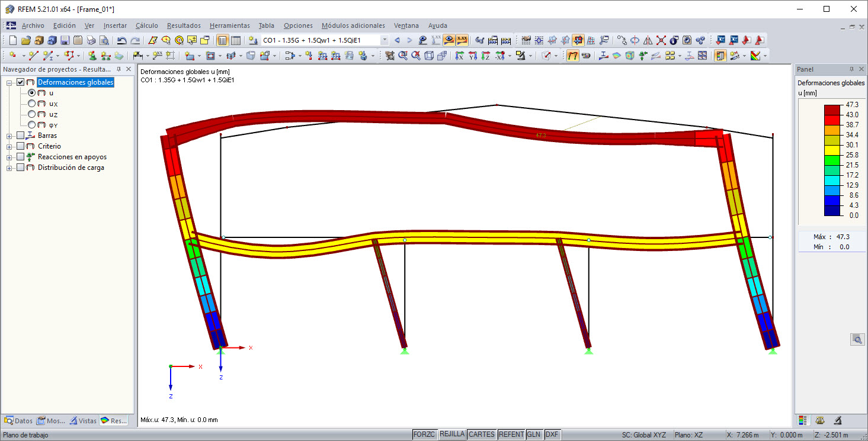This screenshot has height=441, width=868.
Task: Open the Cálculo menu
Action: click(146, 25)
